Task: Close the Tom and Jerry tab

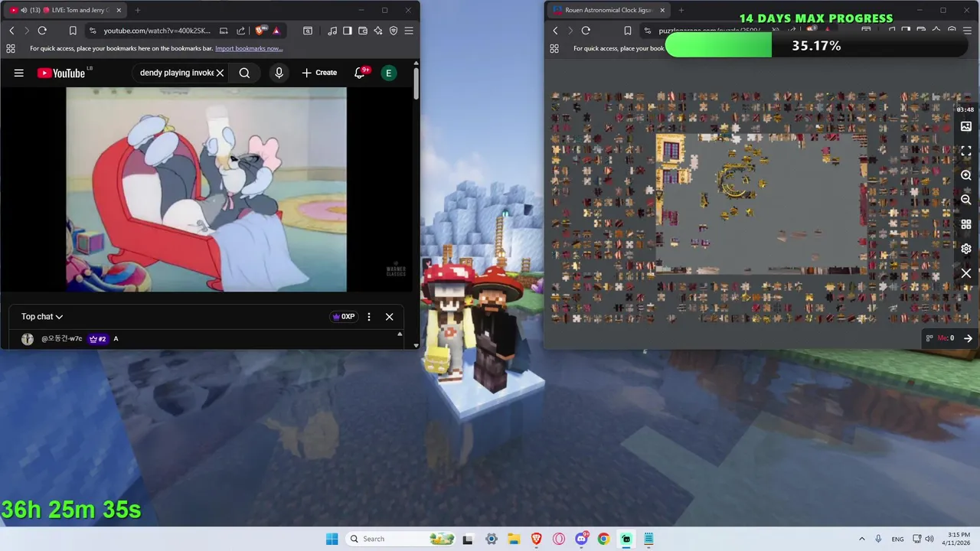Action: coord(118,10)
